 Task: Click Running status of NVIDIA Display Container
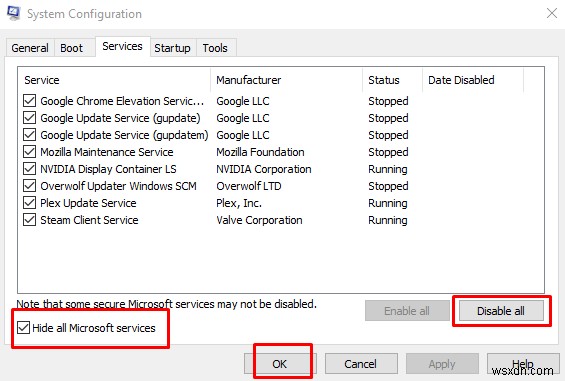[x=388, y=169]
